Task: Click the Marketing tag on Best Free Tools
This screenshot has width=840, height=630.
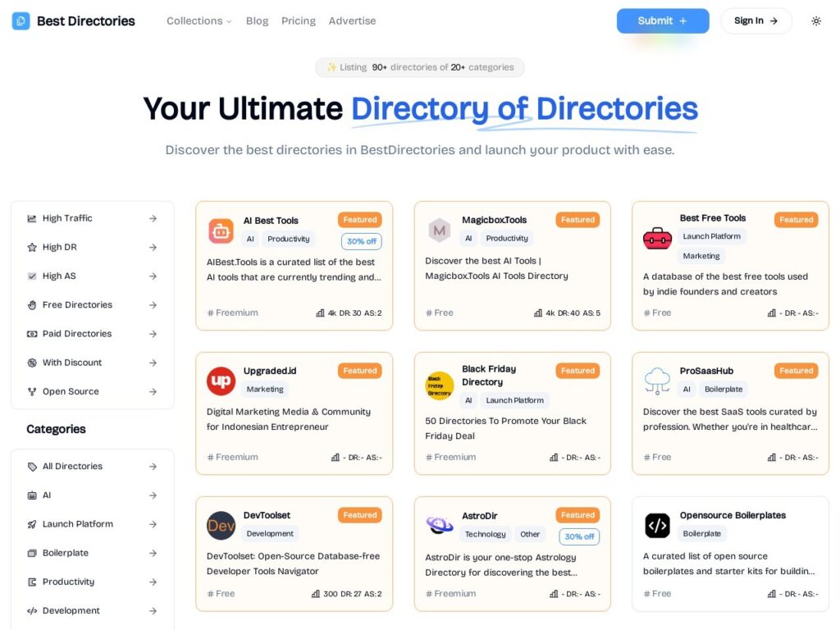Action: tap(701, 256)
